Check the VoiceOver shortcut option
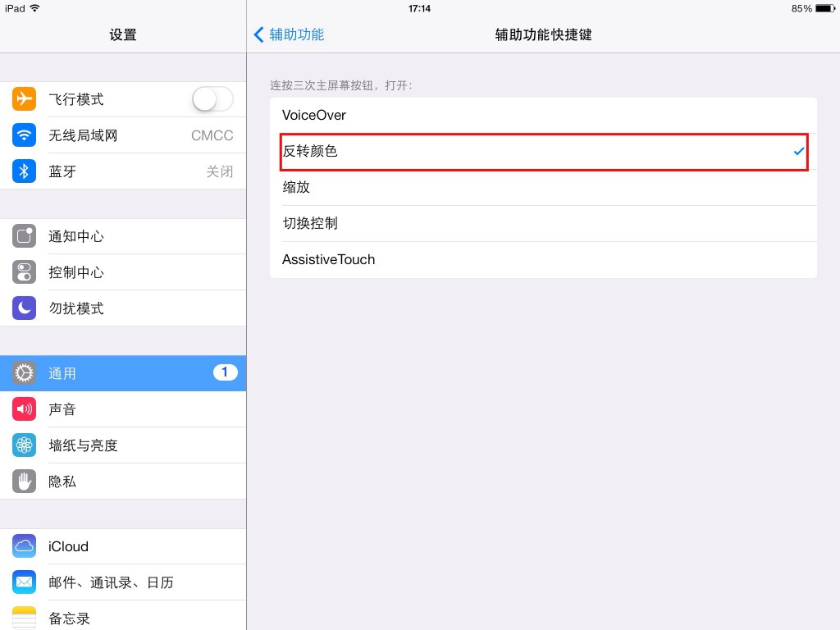This screenshot has width=840, height=630. point(543,115)
